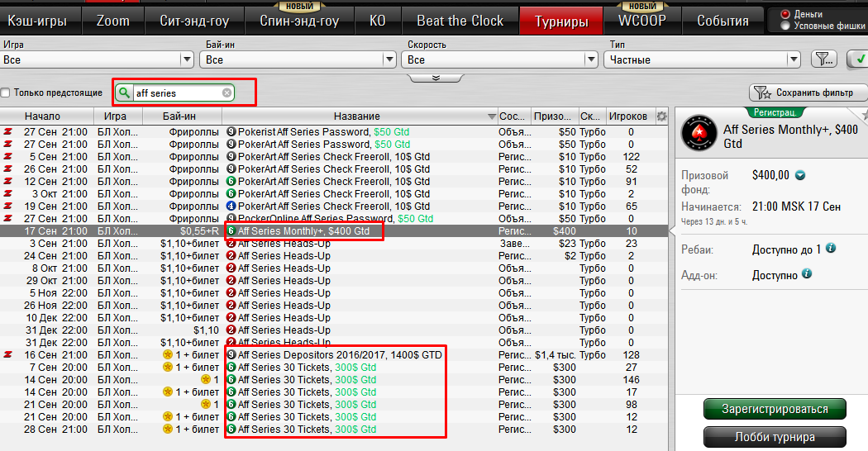The width and height of the screenshot is (868, 451).
Task: Select Aff Series 30 Tickets with 146 players
Action: [334, 380]
